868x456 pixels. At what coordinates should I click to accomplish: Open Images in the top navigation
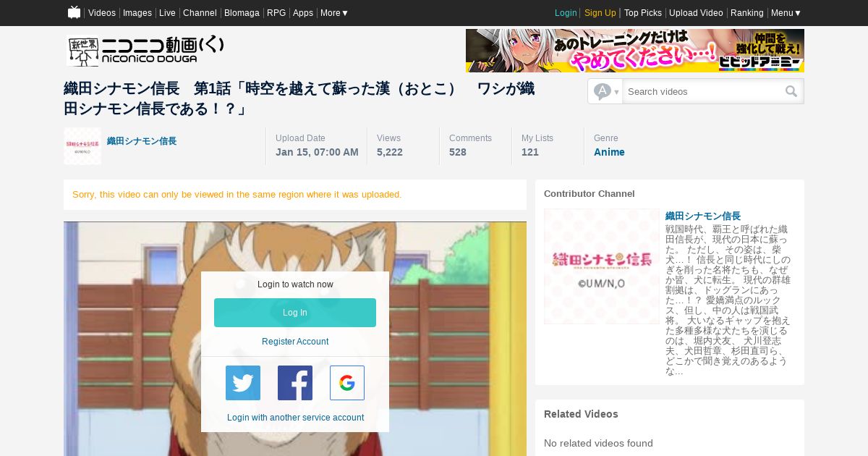(137, 13)
